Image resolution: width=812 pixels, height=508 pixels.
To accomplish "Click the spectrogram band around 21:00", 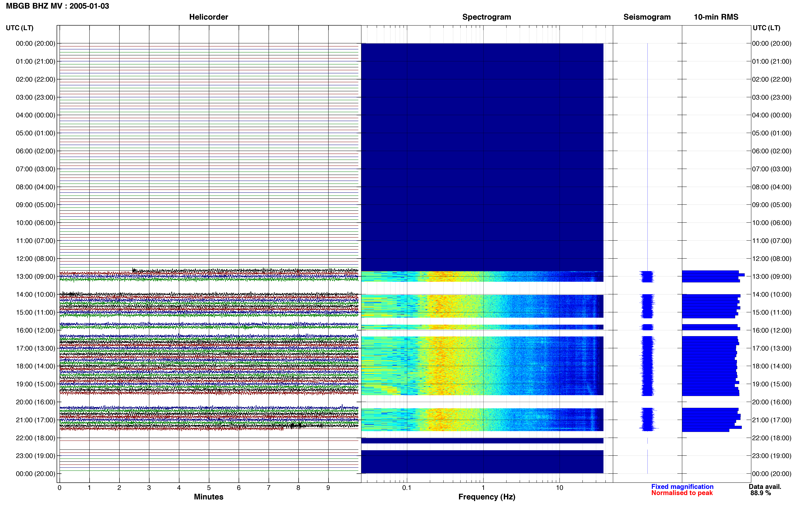I will click(482, 420).
